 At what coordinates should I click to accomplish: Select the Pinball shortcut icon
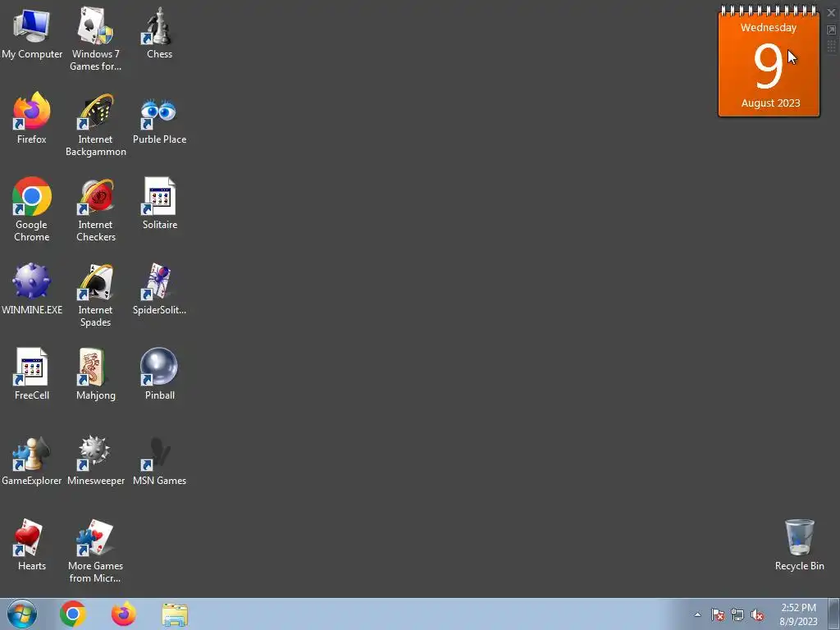click(159, 374)
